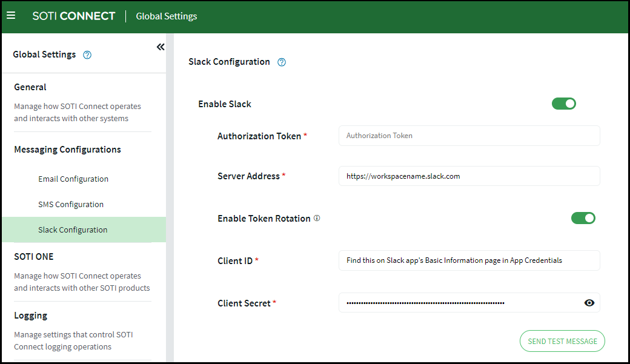The height and width of the screenshot is (364, 630).
Task: Click the Global Settings header title
Action: tap(167, 16)
